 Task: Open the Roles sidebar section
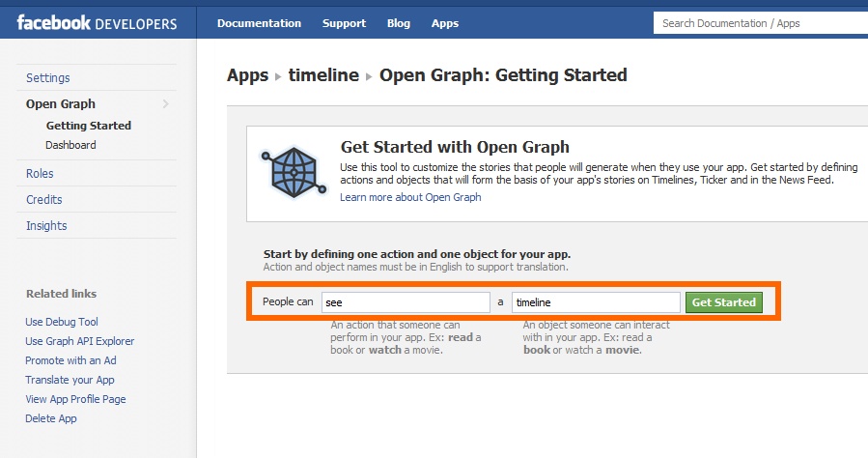[x=40, y=173]
